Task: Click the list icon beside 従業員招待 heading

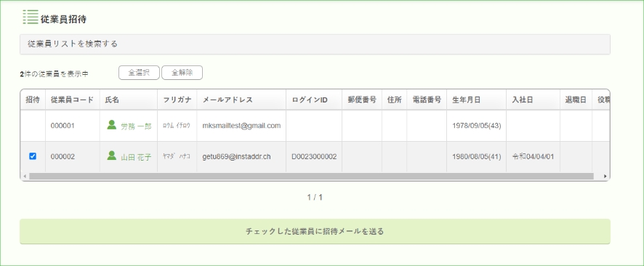Action: [x=31, y=17]
